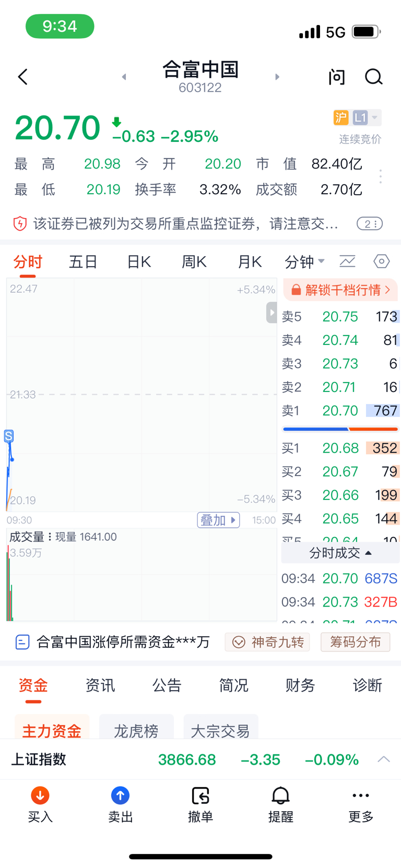Image resolution: width=401 pixels, height=868 pixels.
Task: Open the 上证指数 index bar
Action: [x=200, y=759]
